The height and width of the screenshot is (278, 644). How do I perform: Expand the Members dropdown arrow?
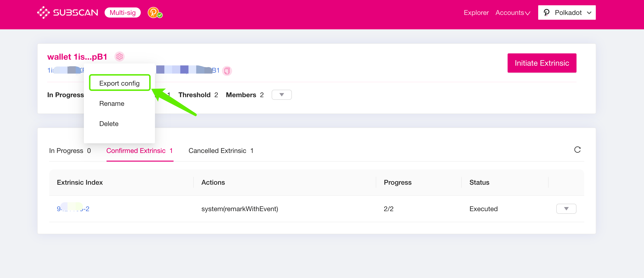282,95
